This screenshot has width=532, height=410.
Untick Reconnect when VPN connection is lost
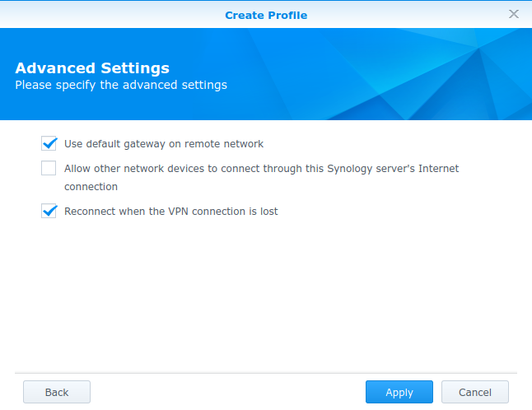49,211
